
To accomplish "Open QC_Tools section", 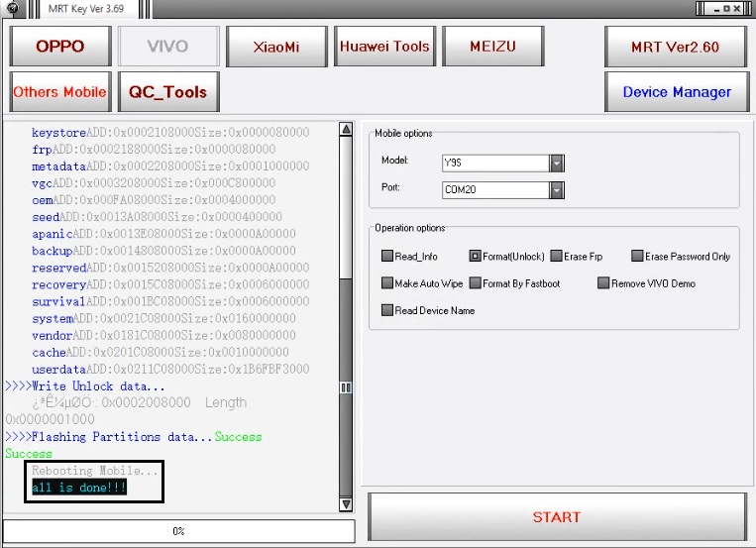I will click(x=168, y=91).
